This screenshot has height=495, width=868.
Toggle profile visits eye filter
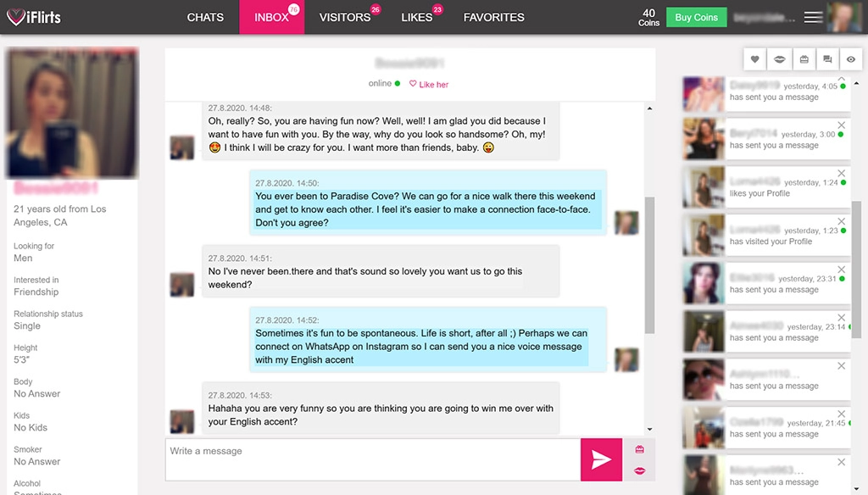(x=851, y=59)
